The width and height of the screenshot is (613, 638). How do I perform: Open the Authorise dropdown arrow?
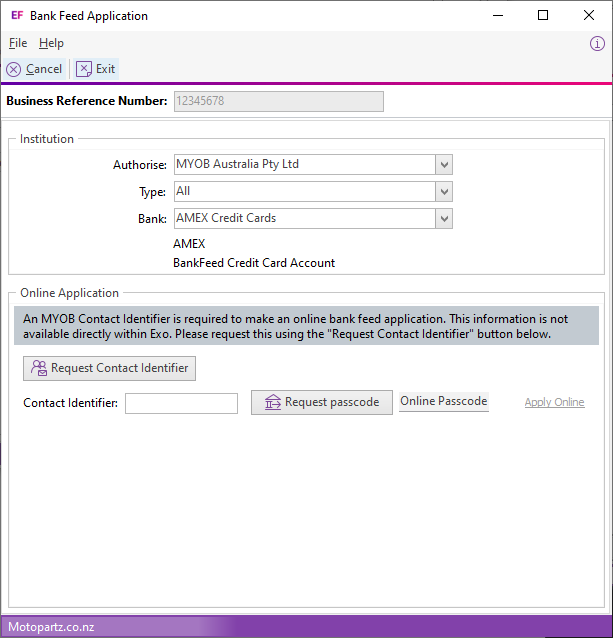point(444,165)
